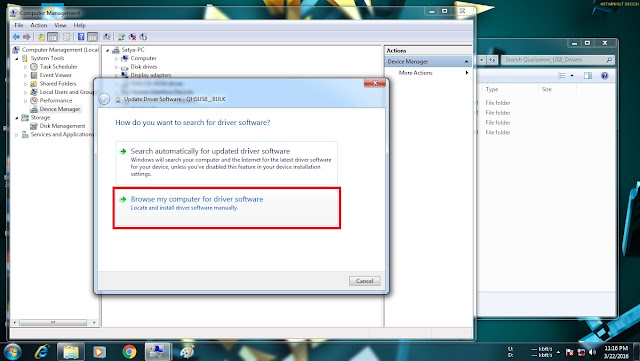Click Cancel in Update Driver Software dialog
640x361 pixels.
tap(364, 281)
